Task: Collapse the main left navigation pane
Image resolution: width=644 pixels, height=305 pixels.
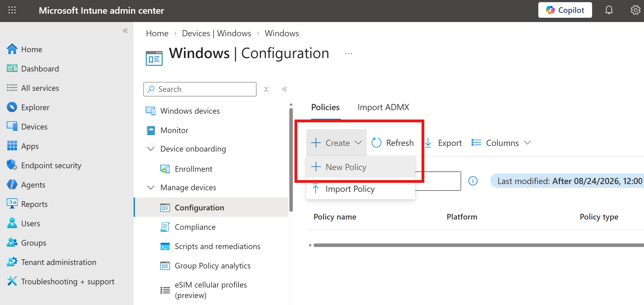Action: (125, 31)
